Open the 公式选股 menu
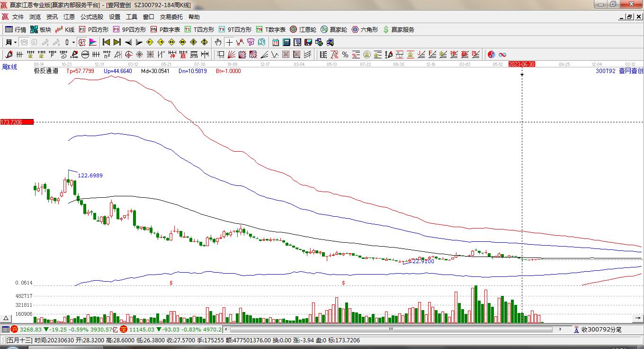Viewport: 644px width, 349px height. click(91, 17)
